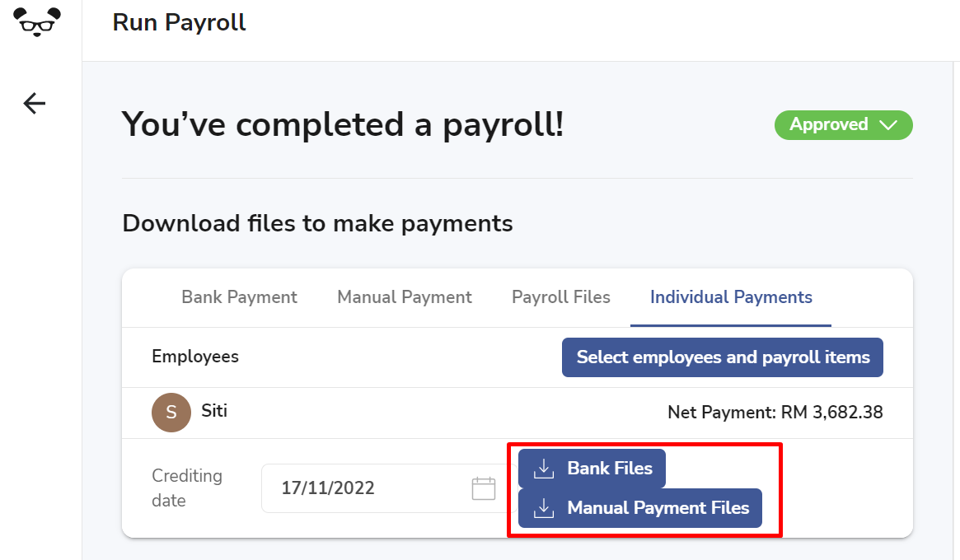Switch to the Bank Payment tab
This screenshot has width=960, height=560.
coord(240,297)
